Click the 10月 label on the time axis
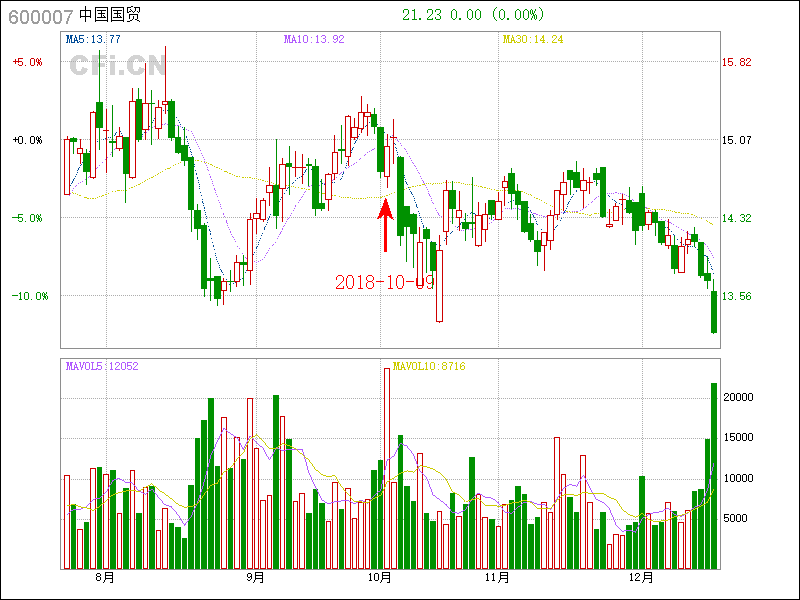Viewport: 800px width, 600px height. 379,578
